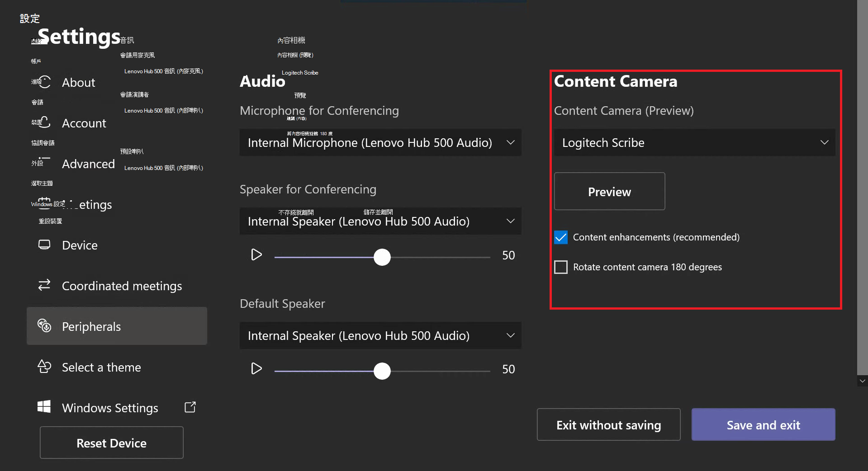Screen dimensions: 868x471
Task: Click the About info icon
Action: (44, 82)
